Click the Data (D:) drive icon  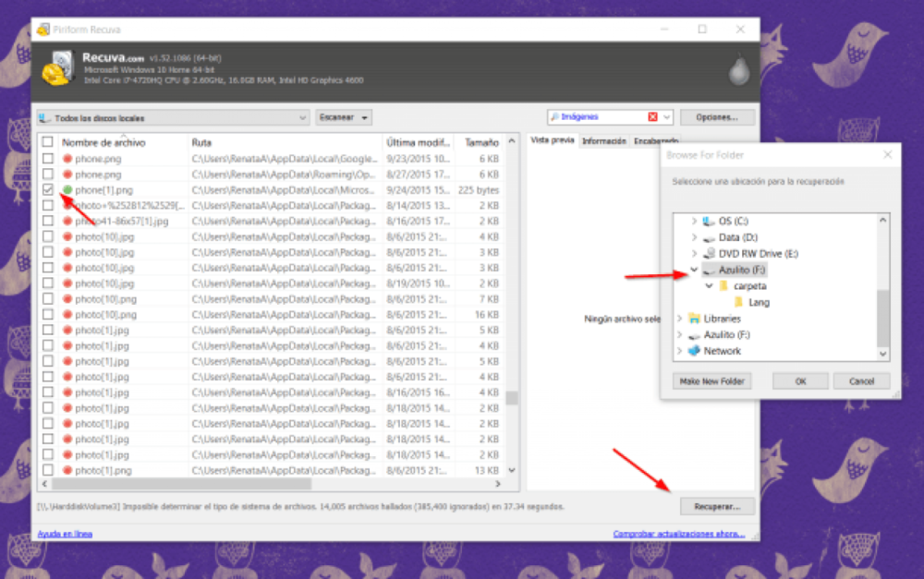pyautogui.click(x=709, y=238)
